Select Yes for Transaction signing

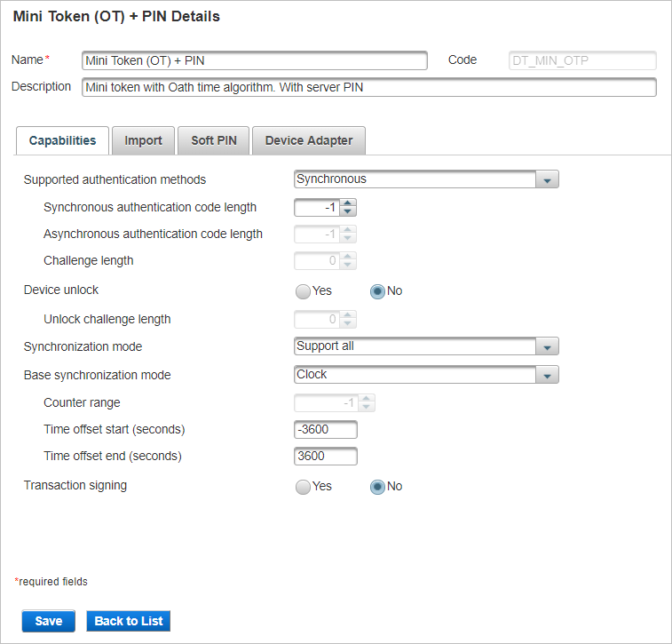coord(303,487)
